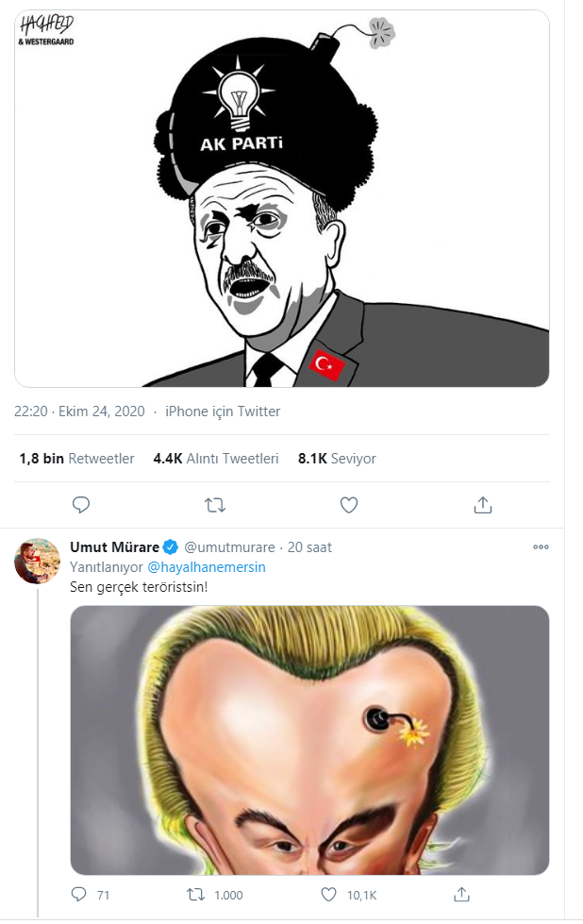
Task: Open the three-dot more menu on reply
Action: point(541,546)
